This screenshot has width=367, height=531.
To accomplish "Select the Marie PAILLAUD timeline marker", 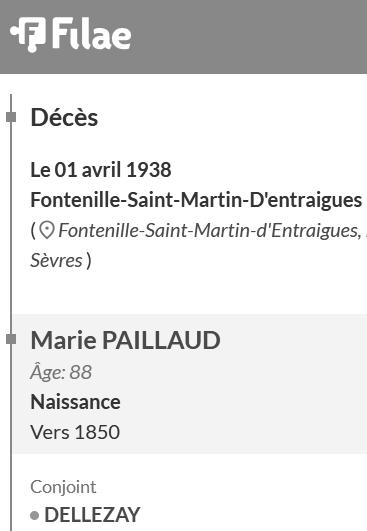I will click(11, 339).
